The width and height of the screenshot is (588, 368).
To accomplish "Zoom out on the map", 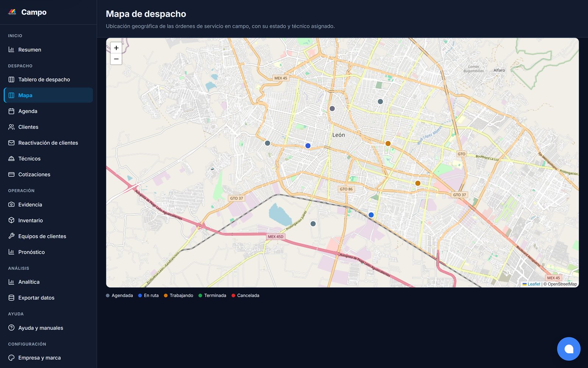I will tap(116, 59).
